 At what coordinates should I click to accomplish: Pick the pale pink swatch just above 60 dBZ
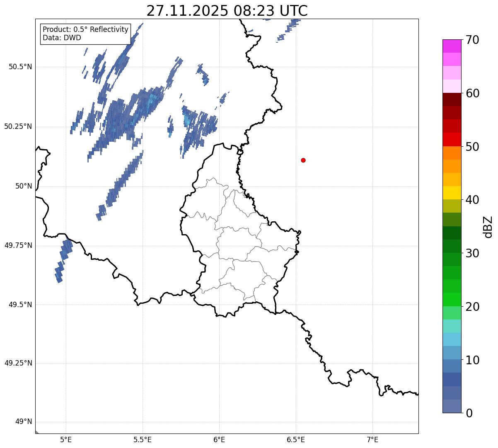(452, 86)
